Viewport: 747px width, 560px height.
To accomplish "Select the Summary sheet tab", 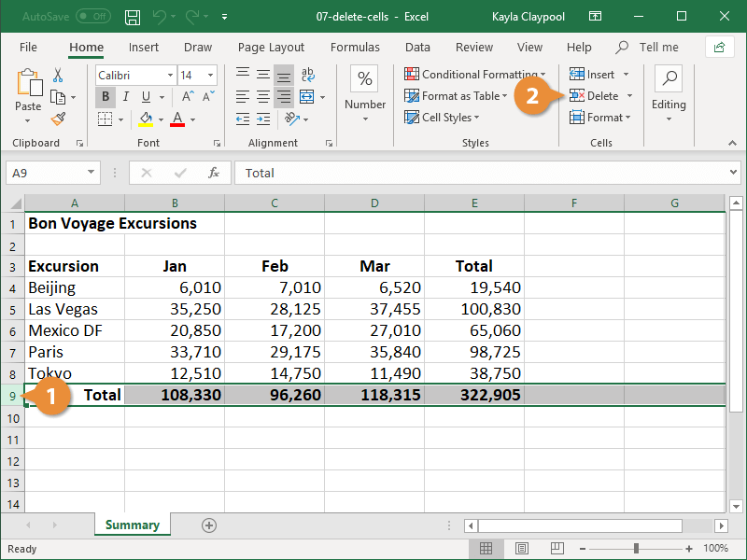I will (x=132, y=525).
